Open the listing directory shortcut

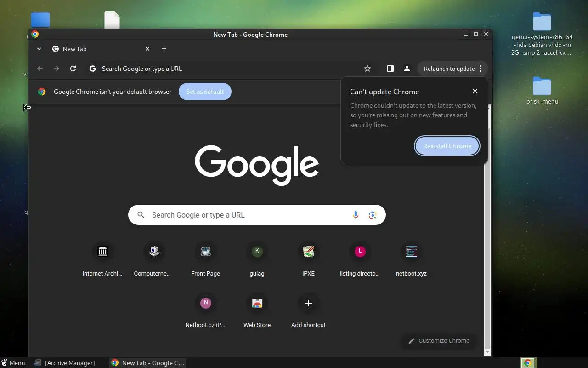[360, 260]
